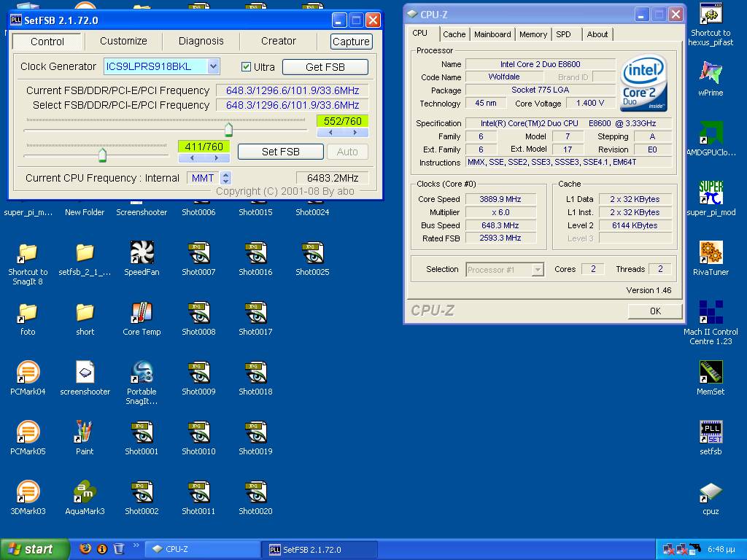Open the Windows start menu

click(x=34, y=549)
